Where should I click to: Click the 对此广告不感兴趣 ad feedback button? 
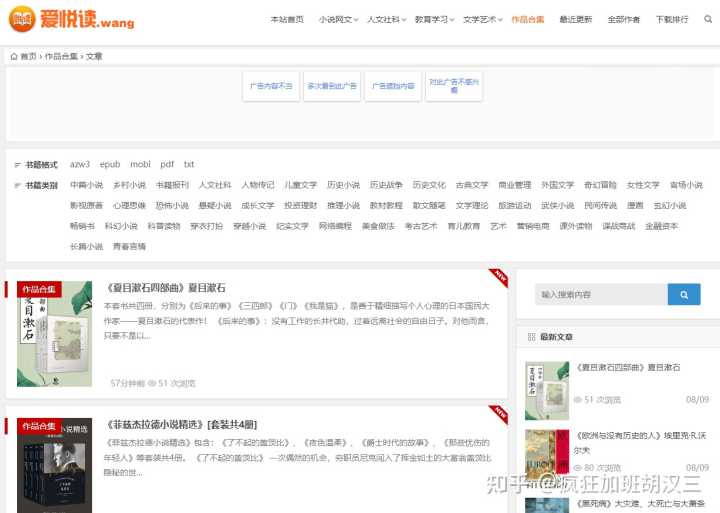(454, 86)
